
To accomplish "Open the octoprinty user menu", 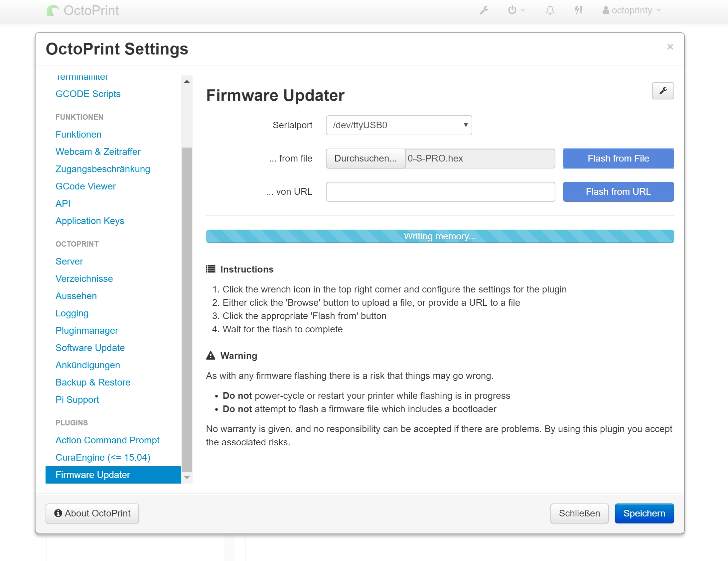I will pos(631,10).
